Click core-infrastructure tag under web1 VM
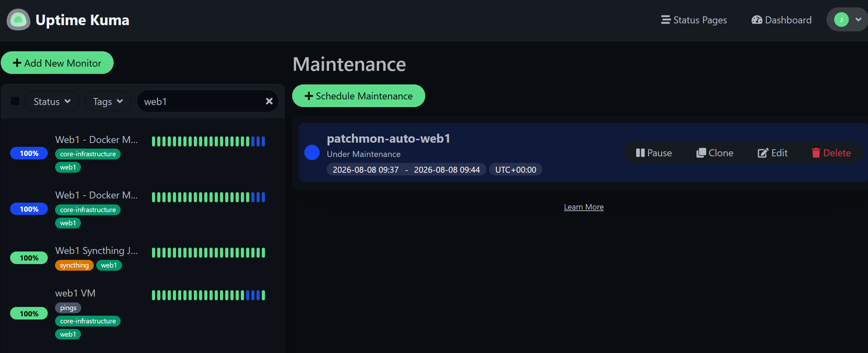Viewport: 868px width, 353px height. 88,321
